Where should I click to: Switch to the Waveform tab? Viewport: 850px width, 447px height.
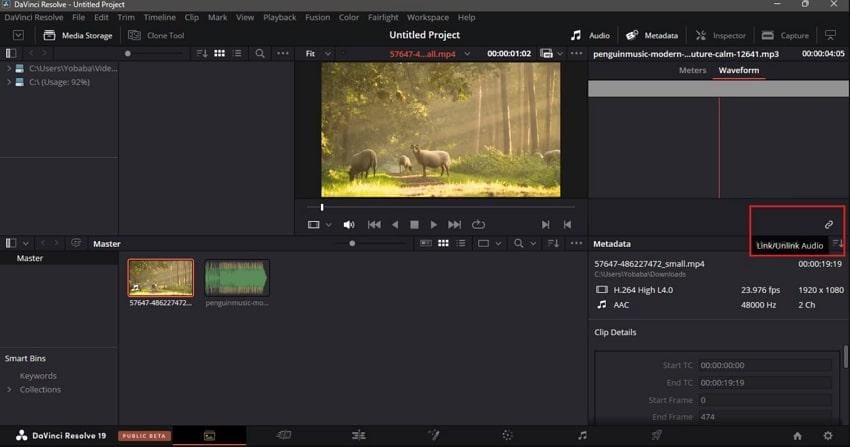[738, 70]
